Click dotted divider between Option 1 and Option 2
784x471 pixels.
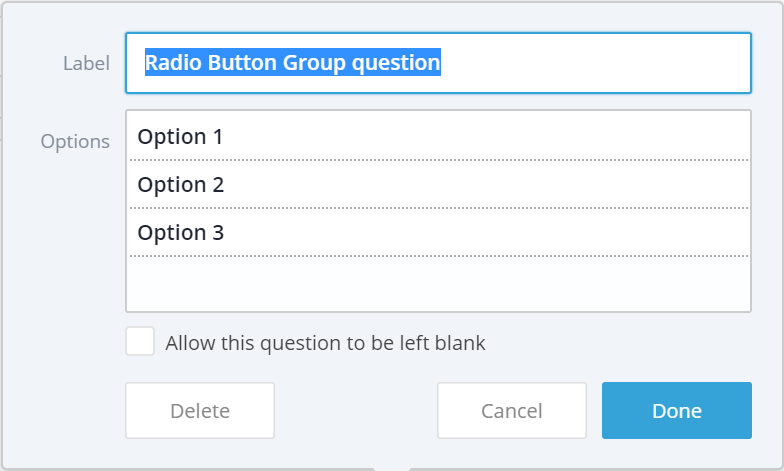coord(438,160)
